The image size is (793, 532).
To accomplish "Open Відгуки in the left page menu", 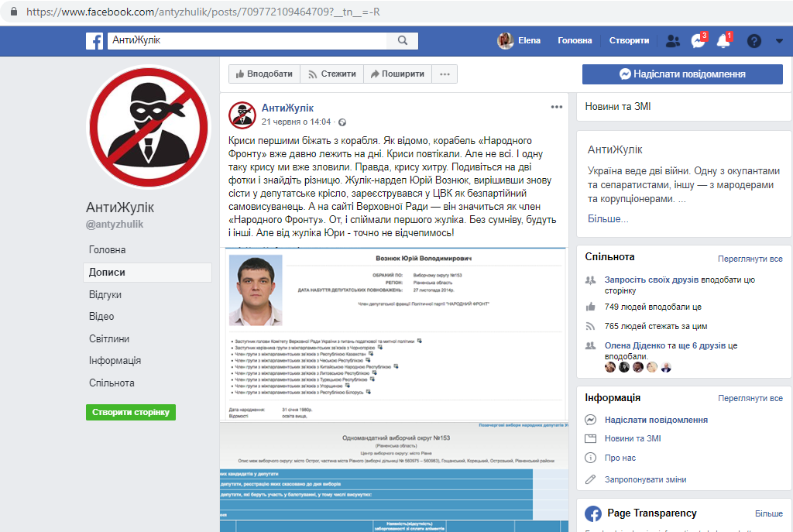I will (x=105, y=295).
